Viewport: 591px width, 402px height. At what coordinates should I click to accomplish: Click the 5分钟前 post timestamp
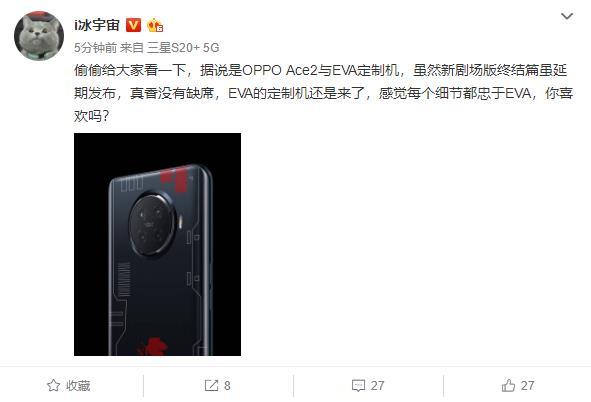(95, 47)
